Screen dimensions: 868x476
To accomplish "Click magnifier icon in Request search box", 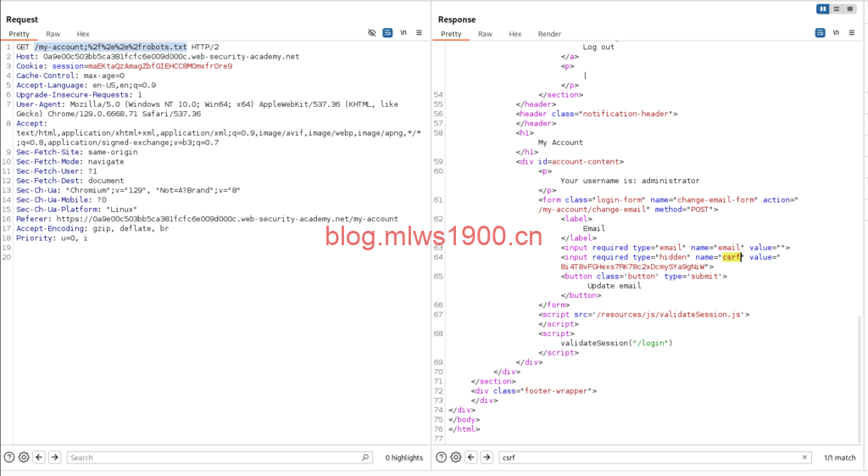I will (365, 457).
